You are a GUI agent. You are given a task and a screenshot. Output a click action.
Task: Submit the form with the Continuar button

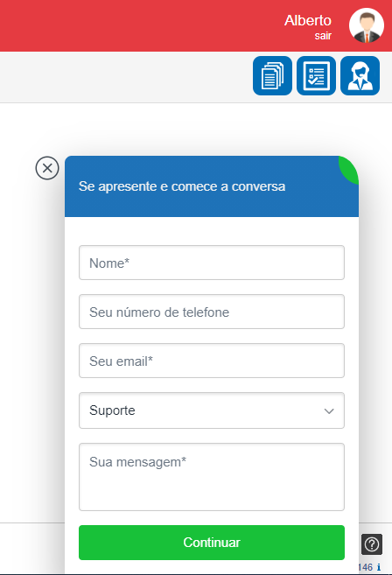tap(212, 543)
